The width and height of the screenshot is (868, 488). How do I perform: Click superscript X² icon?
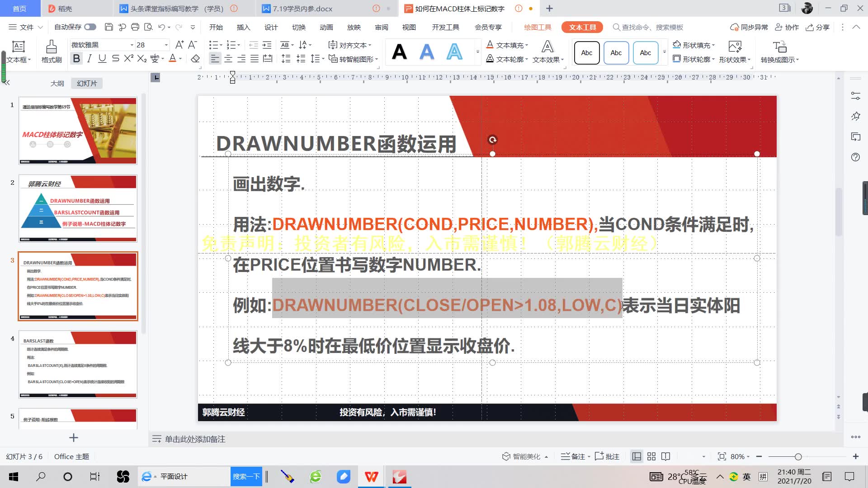point(128,59)
